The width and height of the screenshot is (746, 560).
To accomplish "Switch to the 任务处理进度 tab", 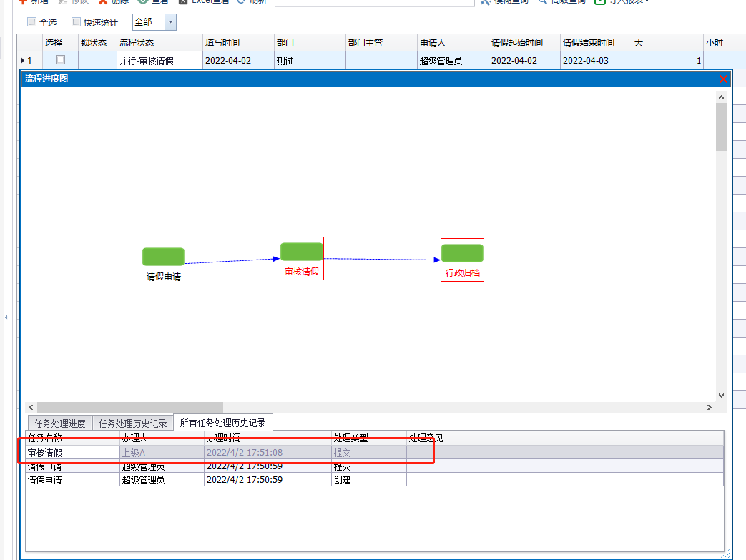I will pos(59,423).
